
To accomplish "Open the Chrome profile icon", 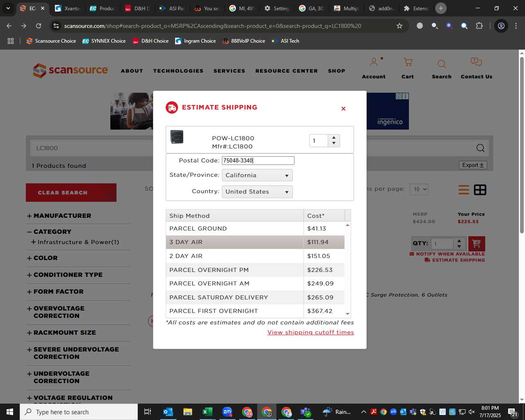I will [x=501, y=26].
